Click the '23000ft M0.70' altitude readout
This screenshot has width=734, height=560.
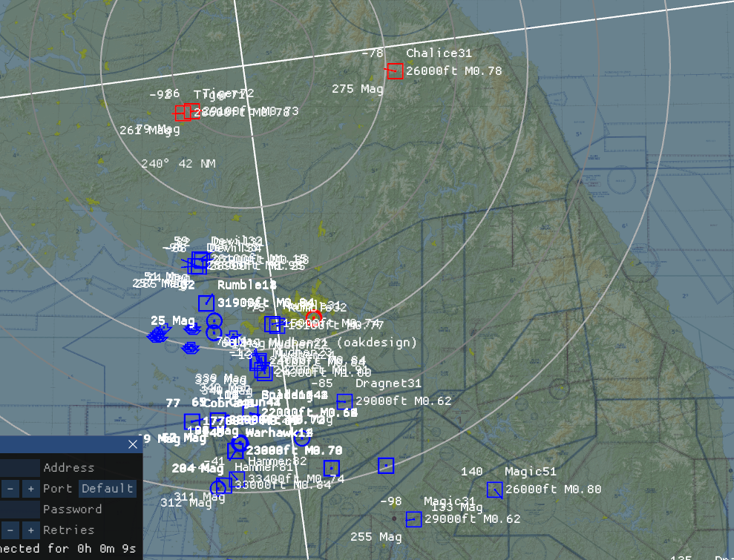(x=294, y=450)
